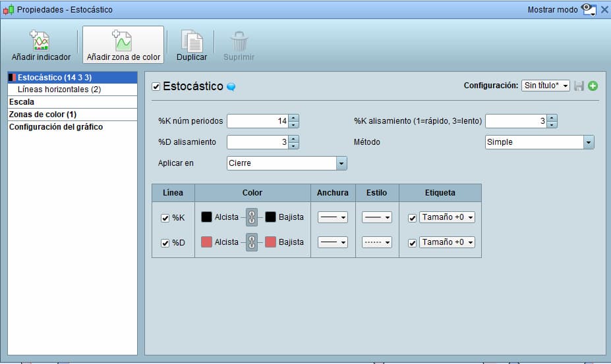This screenshot has height=364, width=611.
Task: Toggle the %D line checkbox
Action: (x=165, y=242)
